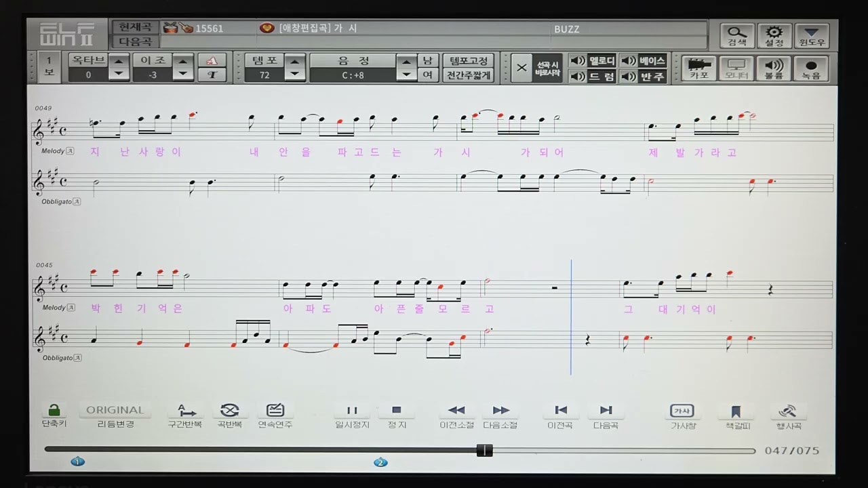
Task: Toggle the 멜로디 melody sound
Action: coord(593,61)
